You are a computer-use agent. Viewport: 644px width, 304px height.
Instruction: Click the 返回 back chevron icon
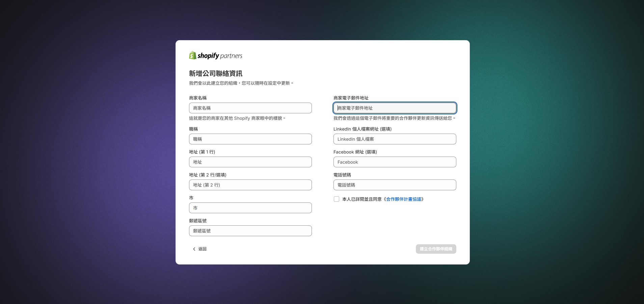(x=194, y=249)
